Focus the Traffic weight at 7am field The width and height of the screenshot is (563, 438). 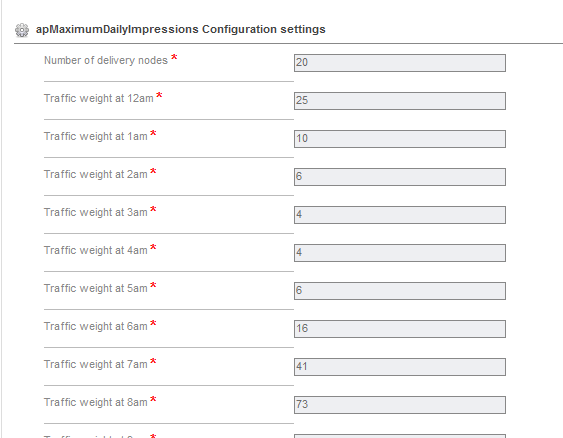tap(400, 367)
